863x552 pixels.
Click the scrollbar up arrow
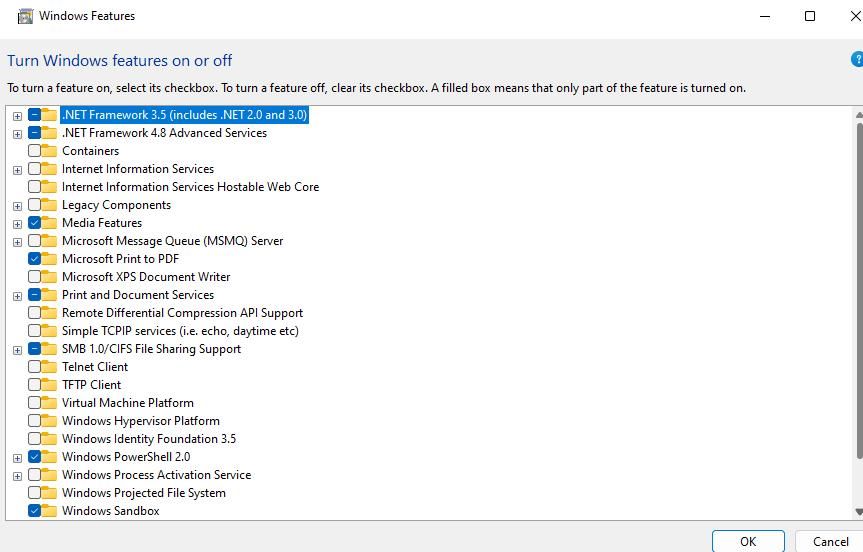click(x=859, y=115)
